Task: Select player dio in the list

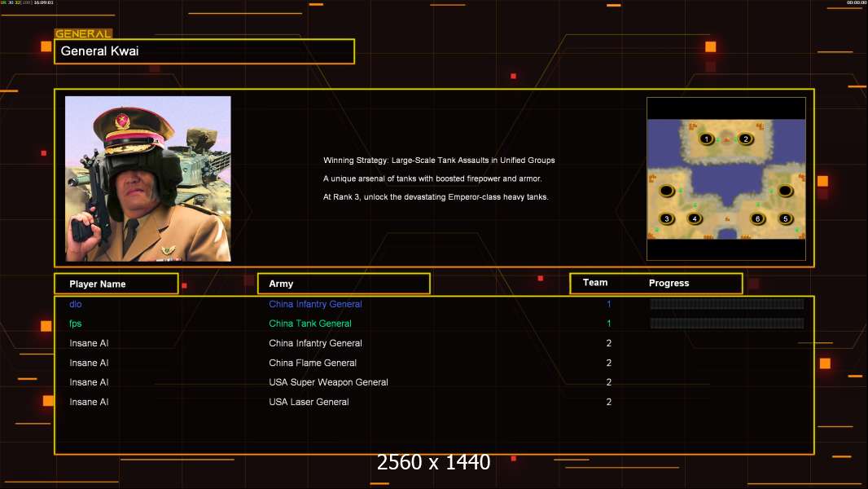Action: pos(76,304)
